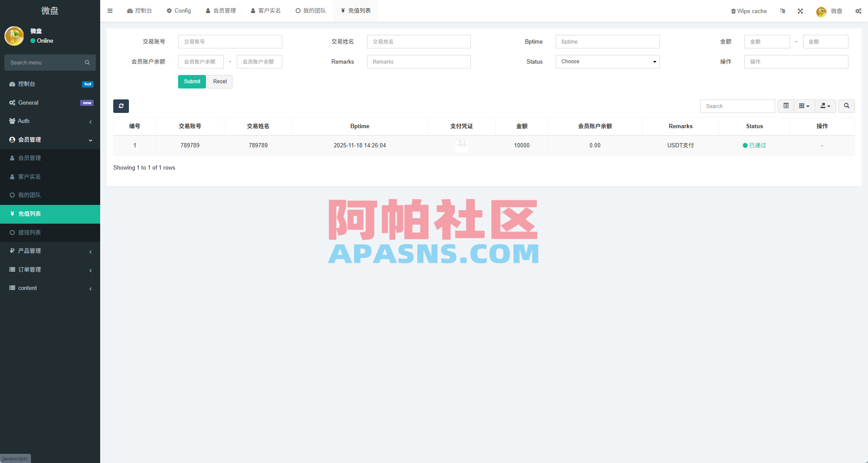868x463 pixels.
Task: Open 控制台 in the sidebar
Action: (50, 84)
